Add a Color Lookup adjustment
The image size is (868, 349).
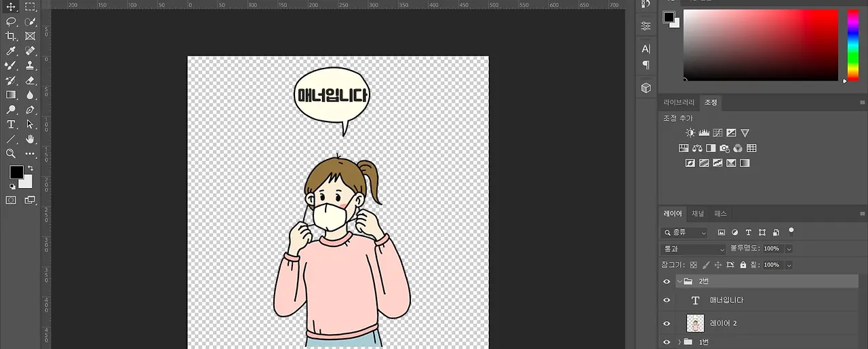click(x=751, y=148)
